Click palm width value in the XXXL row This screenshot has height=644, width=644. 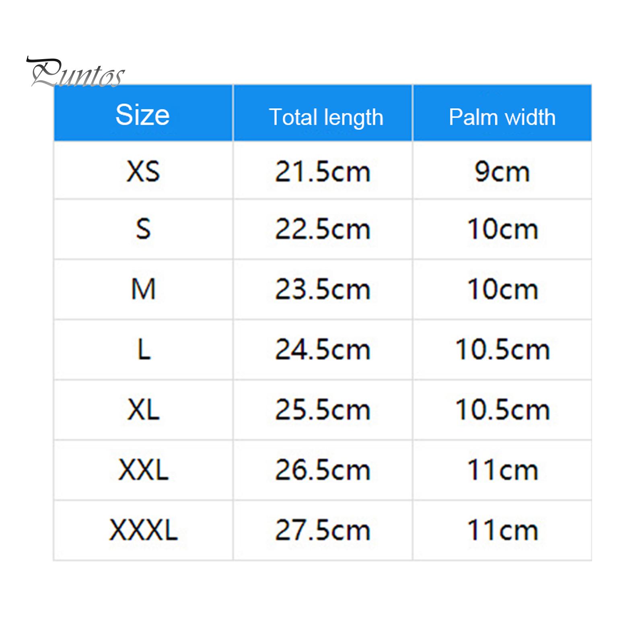(x=502, y=530)
